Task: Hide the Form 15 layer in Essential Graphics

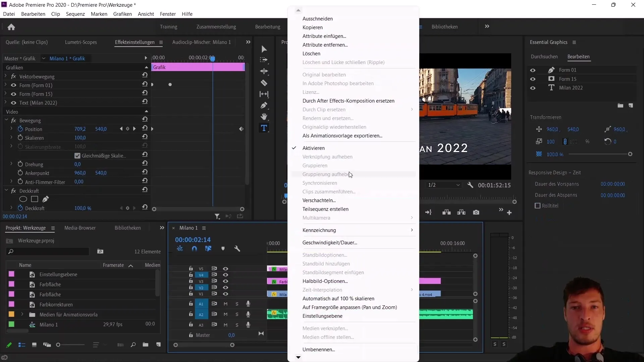Action: [533, 79]
